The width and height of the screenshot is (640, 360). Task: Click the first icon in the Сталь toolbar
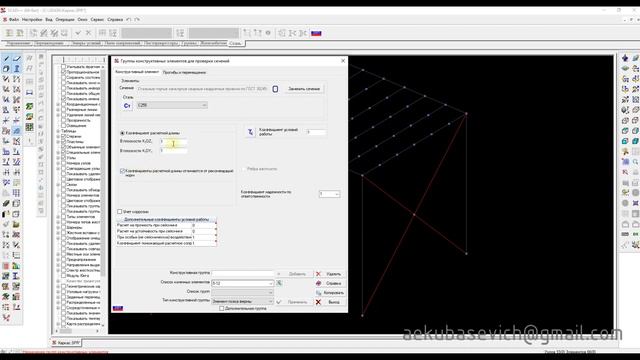pos(9,33)
